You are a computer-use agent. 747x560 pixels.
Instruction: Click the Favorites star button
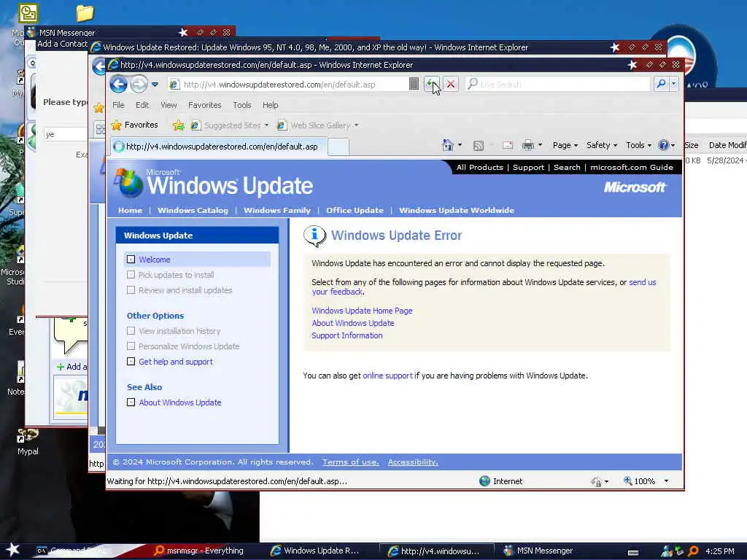[134, 125]
